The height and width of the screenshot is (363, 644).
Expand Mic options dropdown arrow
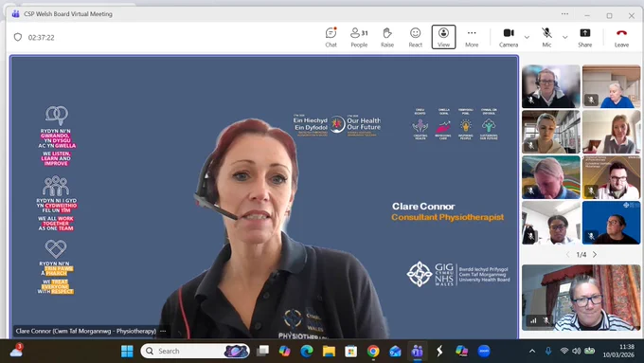[565, 37]
